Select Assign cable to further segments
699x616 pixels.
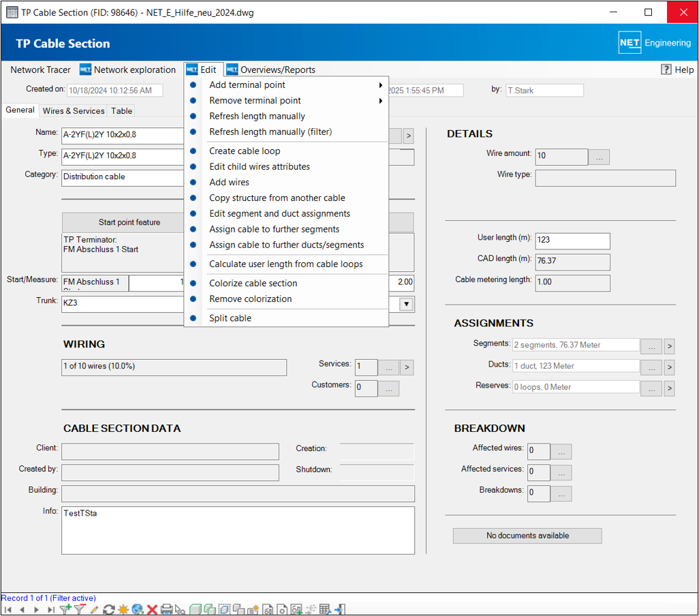tap(286, 229)
